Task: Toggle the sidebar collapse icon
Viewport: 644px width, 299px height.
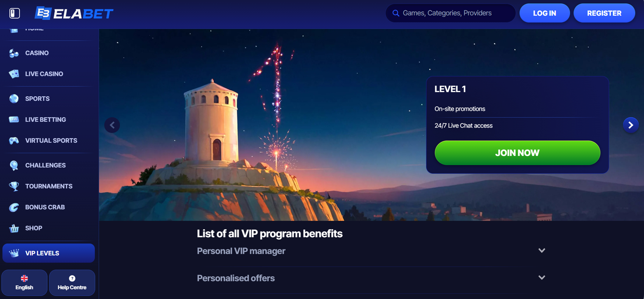Action: 14,13
